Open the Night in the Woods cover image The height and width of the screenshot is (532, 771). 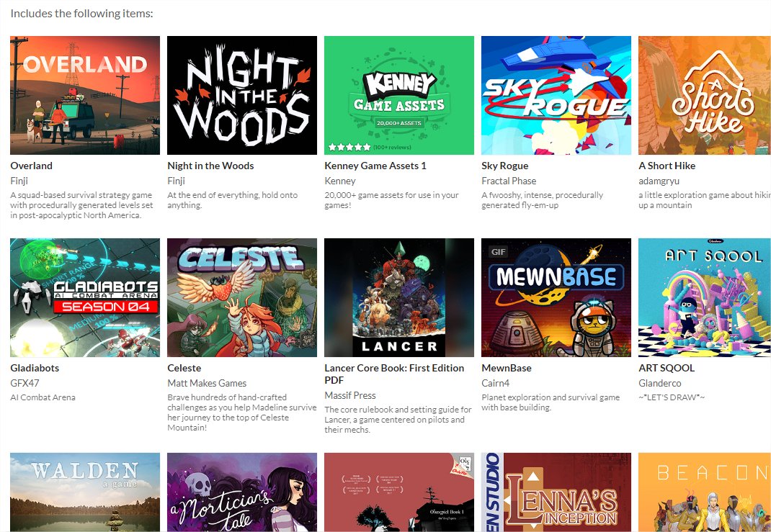(x=242, y=95)
